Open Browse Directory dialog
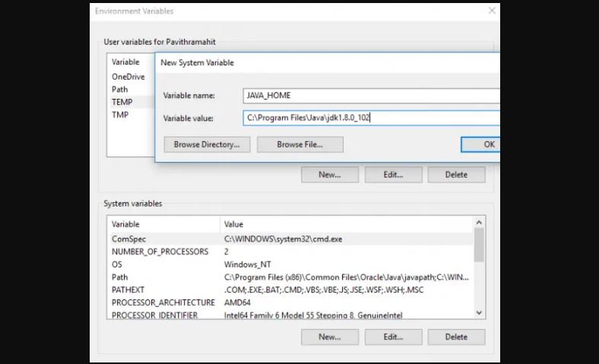 tap(207, 144)
